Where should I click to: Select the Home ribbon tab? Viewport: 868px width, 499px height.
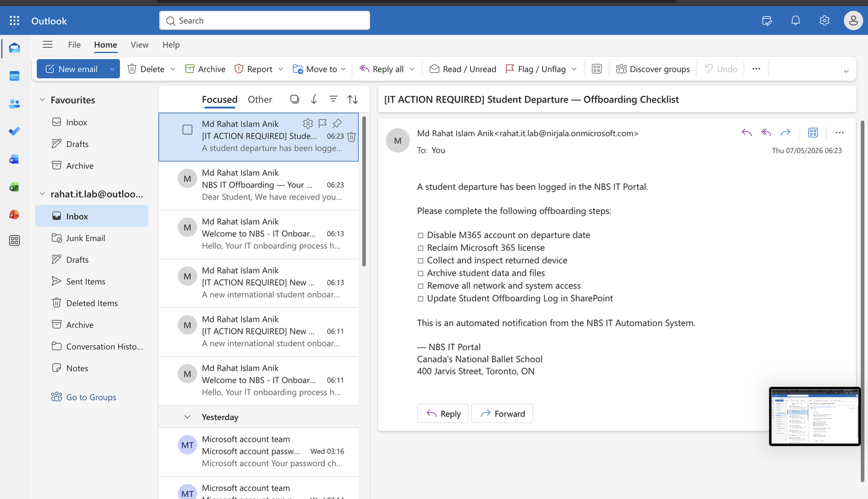point(105,45)
